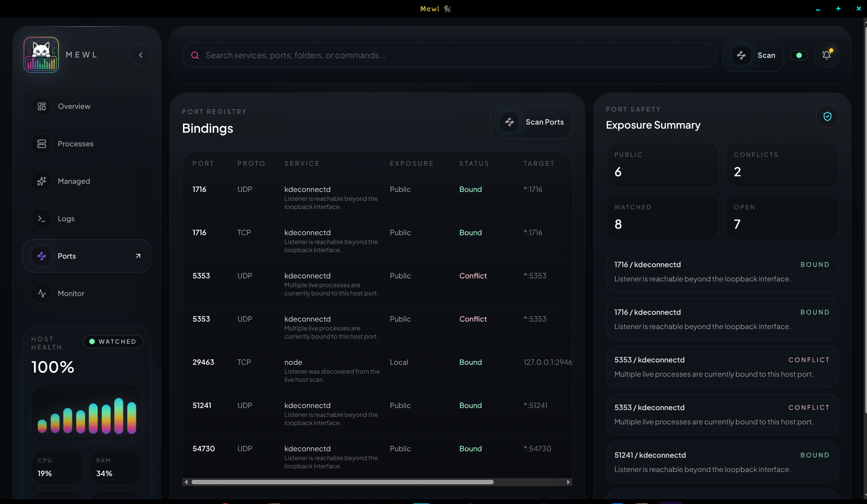Select the Managed sparkle icon

tap(42, 181)
